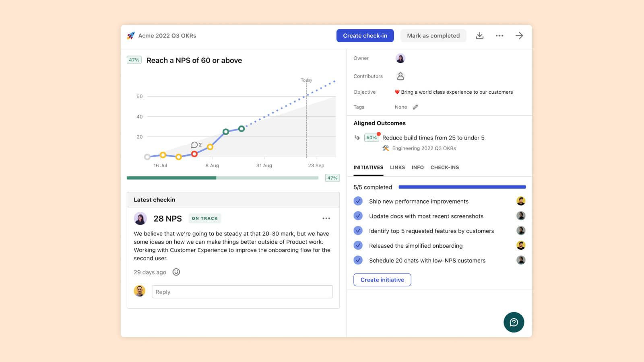Open Reduce build times from 25 to under 5
Image resolution: width=644 pixels, height=362 pixels.
coord(433,138)
